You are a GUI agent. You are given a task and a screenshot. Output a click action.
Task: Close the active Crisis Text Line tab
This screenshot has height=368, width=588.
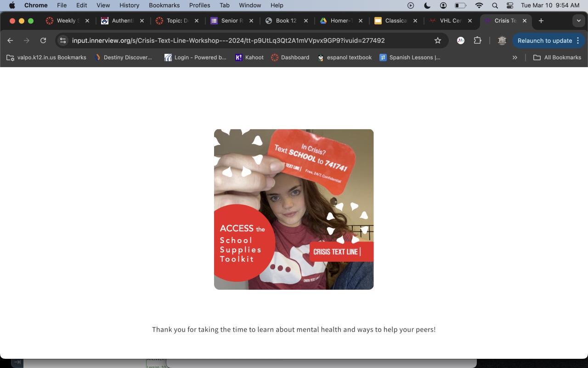point(525,21)
